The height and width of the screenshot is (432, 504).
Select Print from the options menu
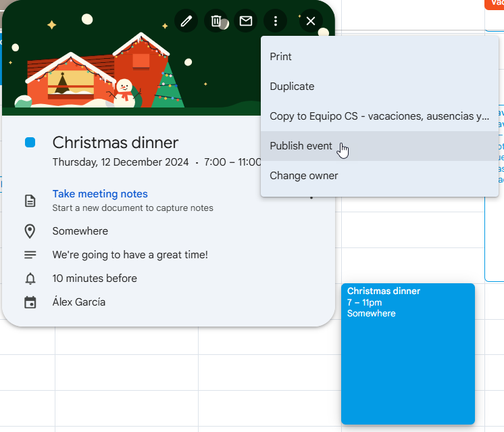pyautogui.click(x=281, y=57)
